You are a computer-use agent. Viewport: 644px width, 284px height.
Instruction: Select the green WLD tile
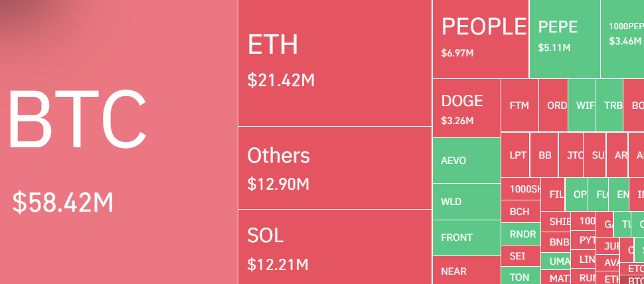(x=466, y=202)
